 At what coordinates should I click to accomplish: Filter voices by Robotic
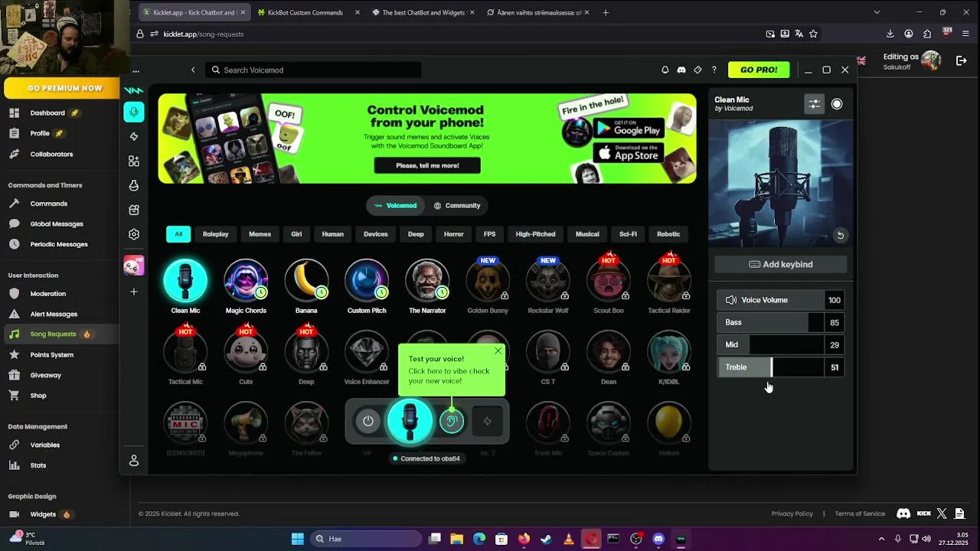point(668,234)
